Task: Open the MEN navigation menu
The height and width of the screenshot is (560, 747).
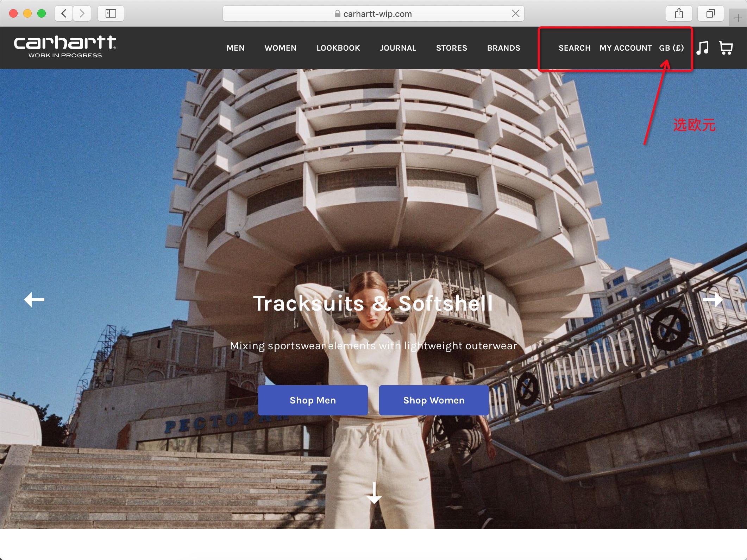Action: (235, 48)
